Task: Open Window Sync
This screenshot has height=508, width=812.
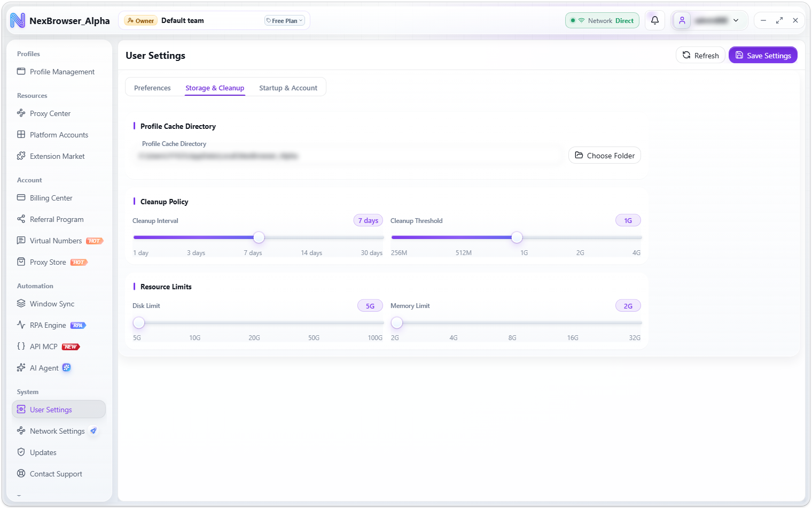Action: point(59,304)
